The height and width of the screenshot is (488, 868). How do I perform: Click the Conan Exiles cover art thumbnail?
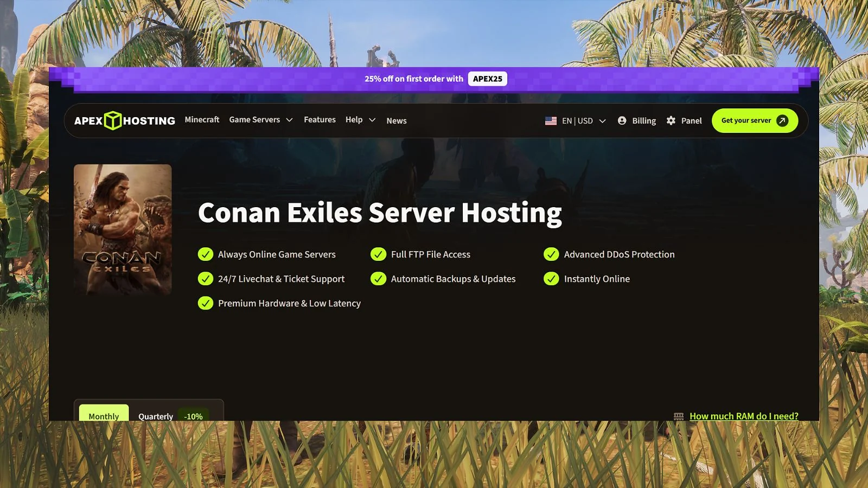123,229
